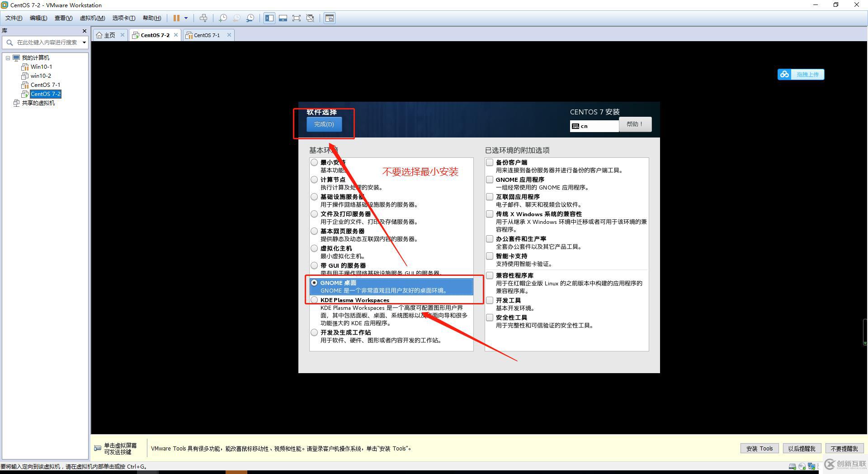Check the 传统 X Windows 系统的兼容性 checkbox
The width and height of the screenshot is (868, 474).
pyautogui.click(x=490, y=214)
